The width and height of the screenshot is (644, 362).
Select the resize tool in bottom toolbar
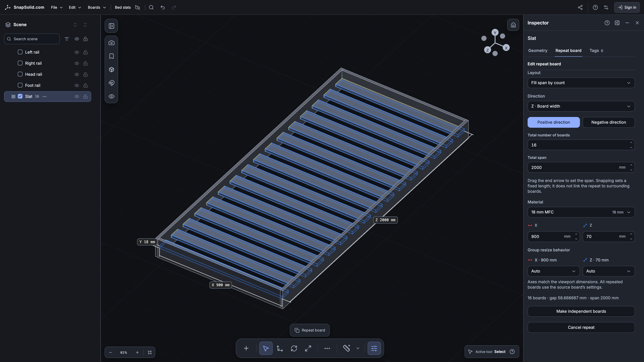coord(308,348)
